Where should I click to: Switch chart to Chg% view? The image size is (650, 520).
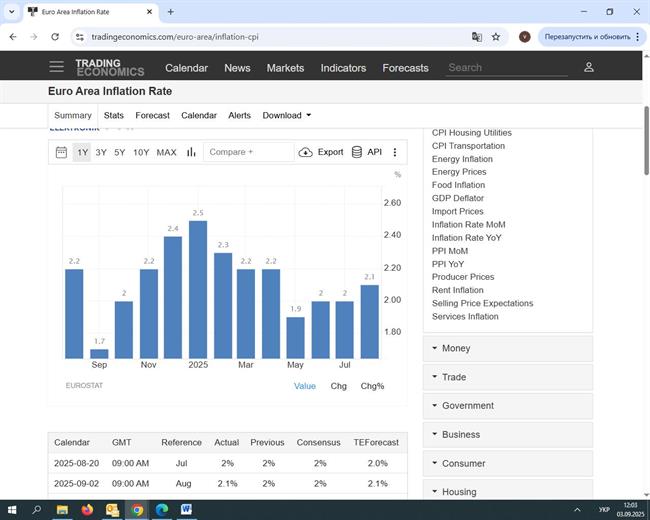372,386
